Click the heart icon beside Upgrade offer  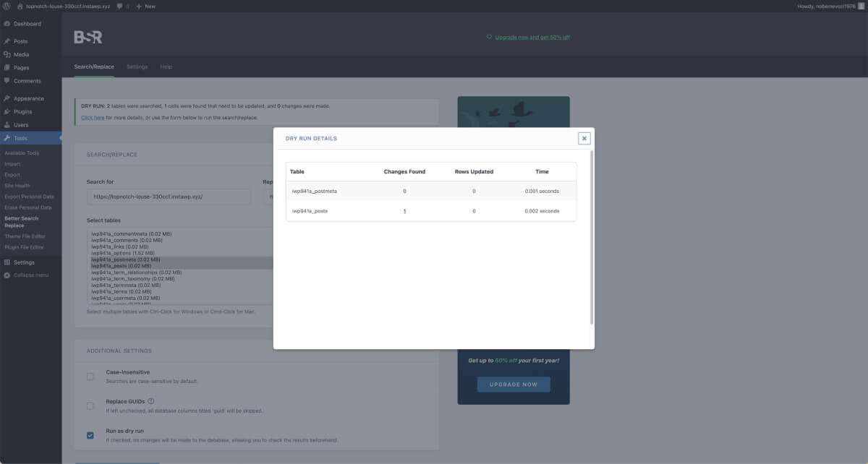[x=489, y=37]
